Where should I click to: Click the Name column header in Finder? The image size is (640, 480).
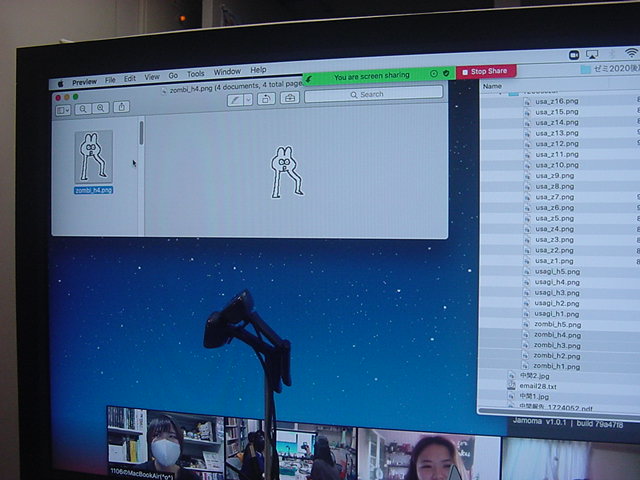(492, 86)
